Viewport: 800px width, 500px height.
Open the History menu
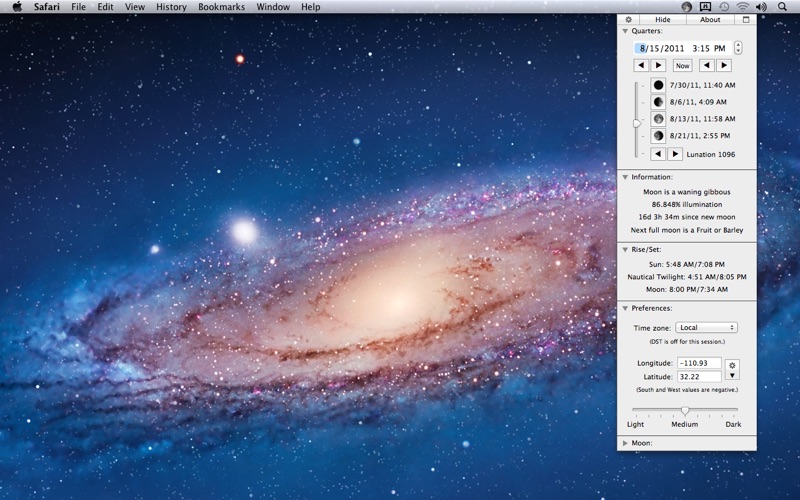click(x=171, y=7)
